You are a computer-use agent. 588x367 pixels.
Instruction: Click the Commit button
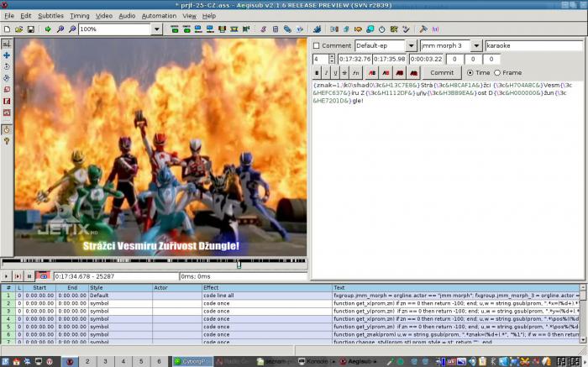442,73
